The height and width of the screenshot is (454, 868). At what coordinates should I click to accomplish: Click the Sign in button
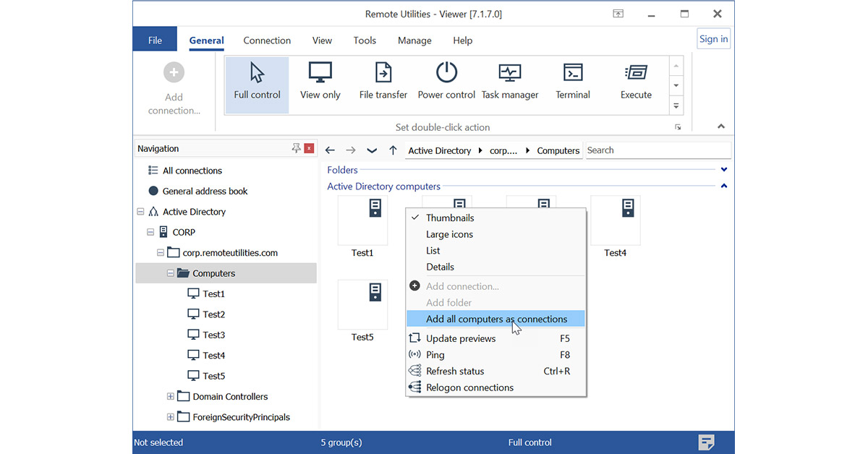(713, 39)
